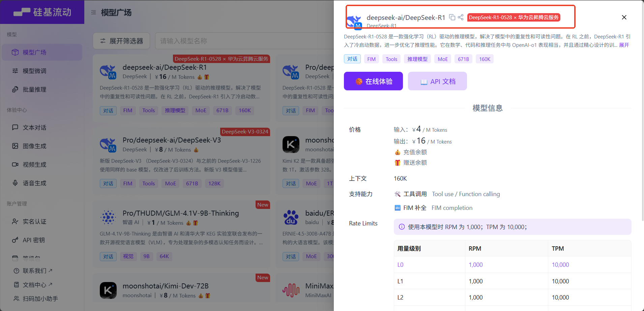This screenshot has height=311, width=644.
Task: Expand the model description using 展开 link
Action: pos(623,45)
